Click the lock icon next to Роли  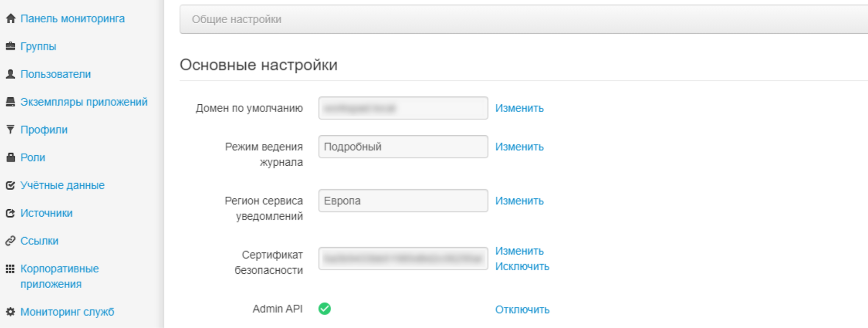click(x=11, y=158)
